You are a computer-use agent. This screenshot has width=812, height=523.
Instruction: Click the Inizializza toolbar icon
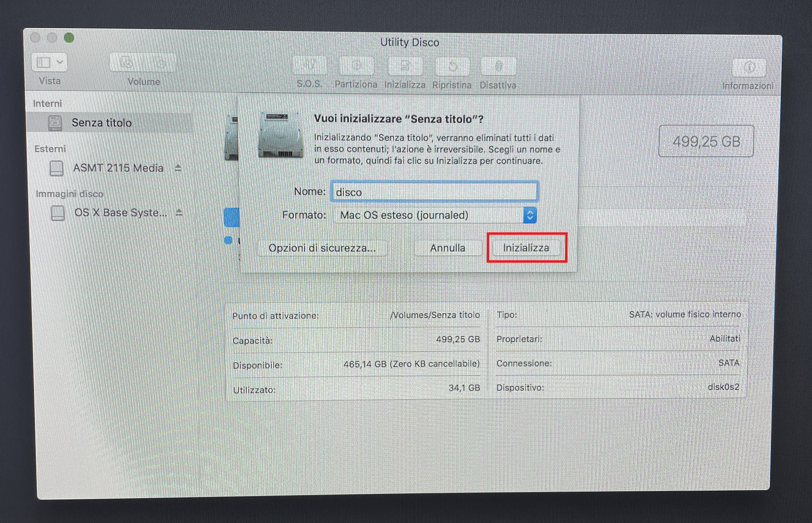tap(405, 65)
